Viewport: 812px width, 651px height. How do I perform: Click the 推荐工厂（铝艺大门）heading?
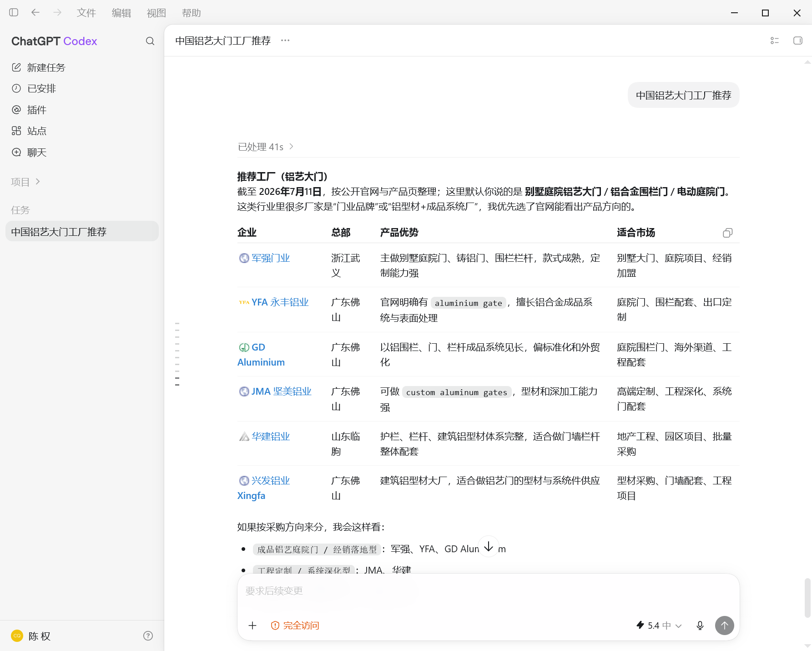coord(282,177)
